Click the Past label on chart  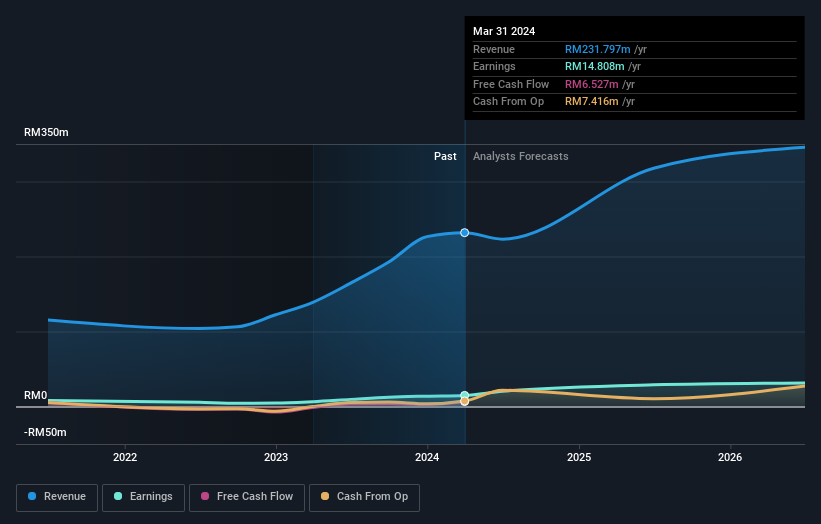click(x=445, y=156)
